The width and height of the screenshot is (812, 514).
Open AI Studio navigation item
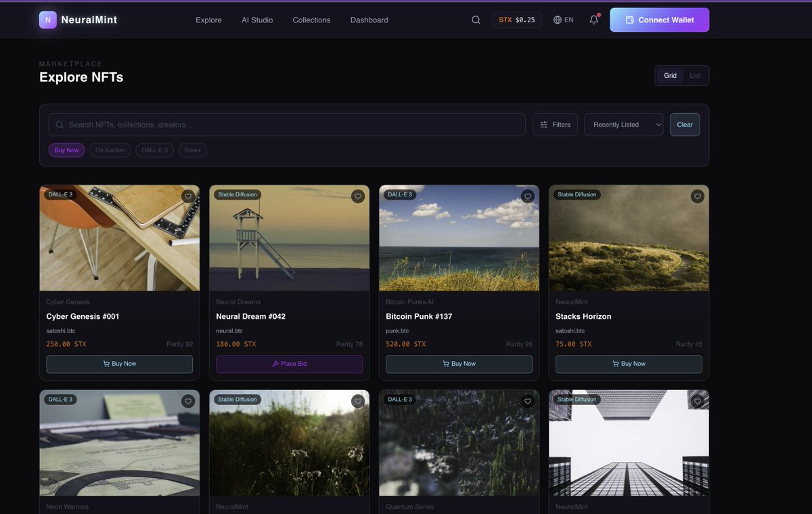pyautogui.click(x=257, y=20)
